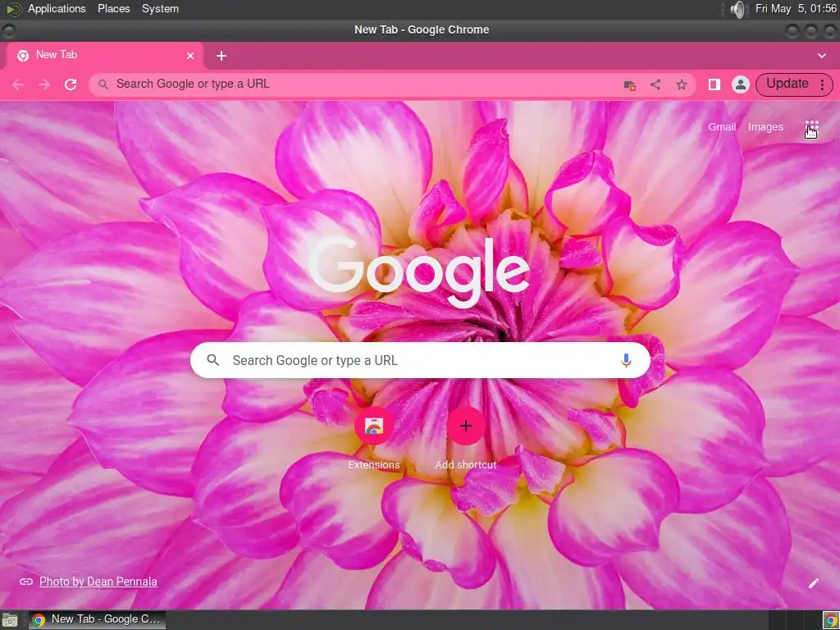Focus the Google search box on page
This screenshot has height=630, width=840.
pos(420,361)
